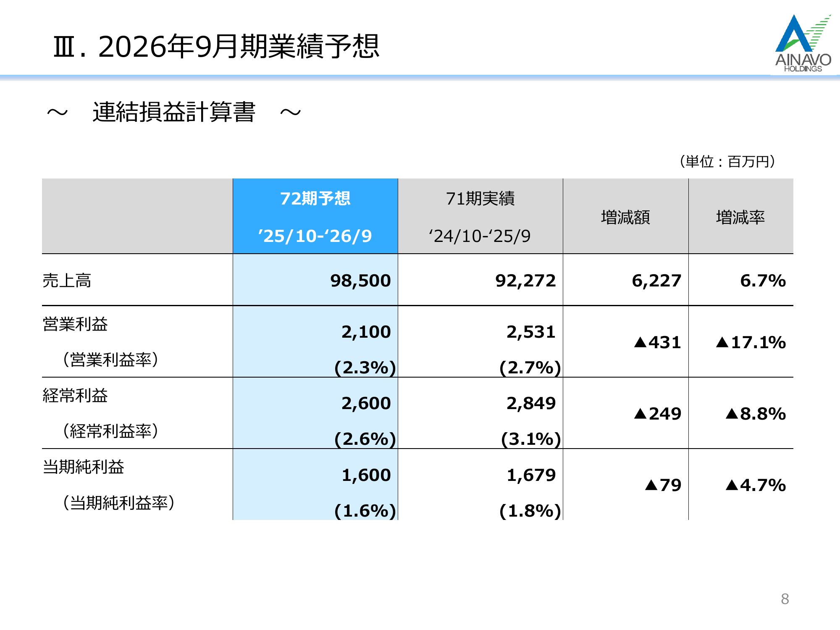Select the 6,227 sales change amount

(656, 281)
